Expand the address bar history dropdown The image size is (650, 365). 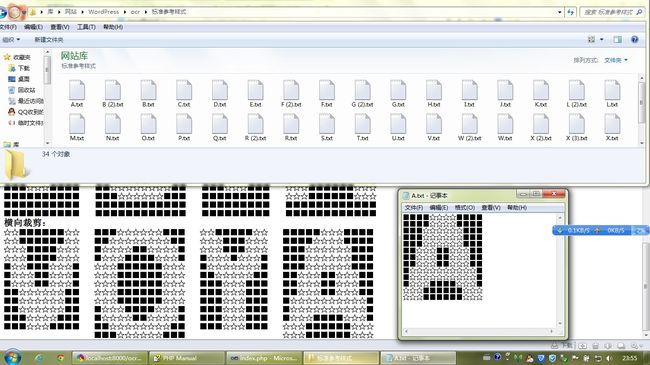pyautogui.click(x=560, y=12)
